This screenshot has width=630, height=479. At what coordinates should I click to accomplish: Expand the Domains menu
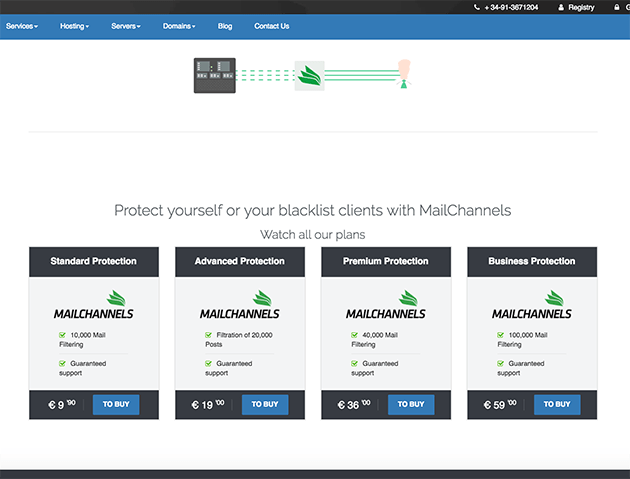pos(179,26)
